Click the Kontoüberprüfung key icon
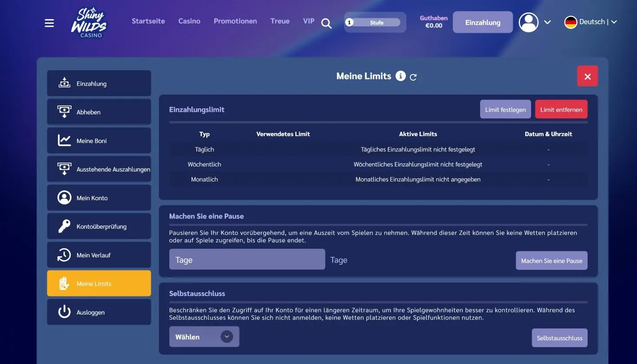Screen dimensions: 637x364 [64, 226]
